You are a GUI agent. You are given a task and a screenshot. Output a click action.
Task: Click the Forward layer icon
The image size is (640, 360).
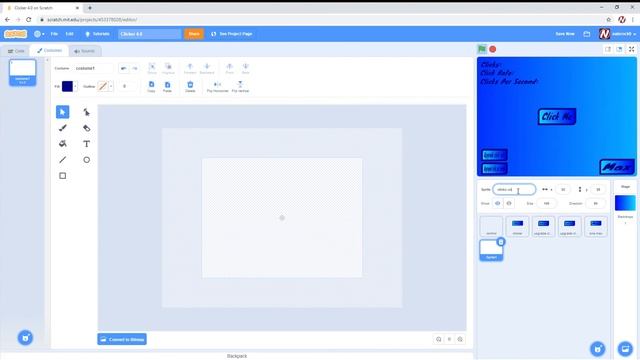click(190, 68)
